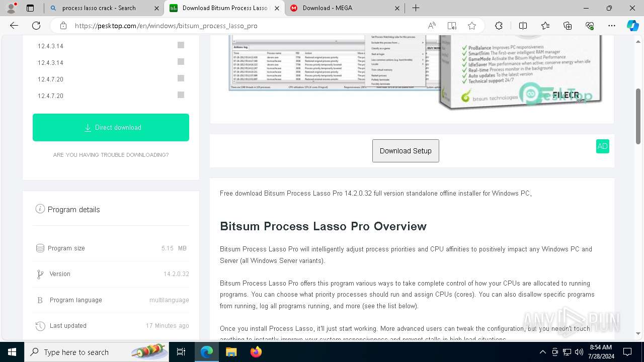Click the Program language B icon
Screen dimensions: 644x362
click(x=40, y=300)
